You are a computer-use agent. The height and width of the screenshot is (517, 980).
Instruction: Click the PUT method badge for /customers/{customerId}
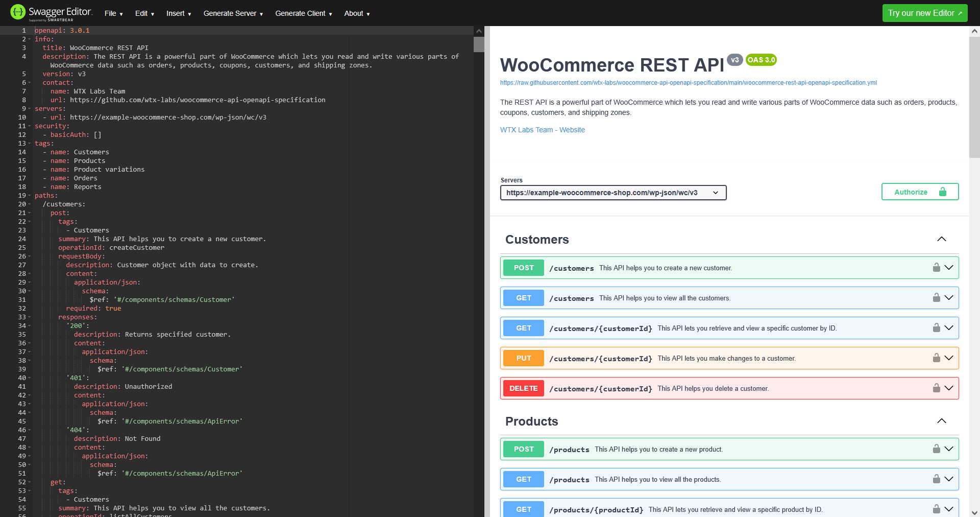524,358
